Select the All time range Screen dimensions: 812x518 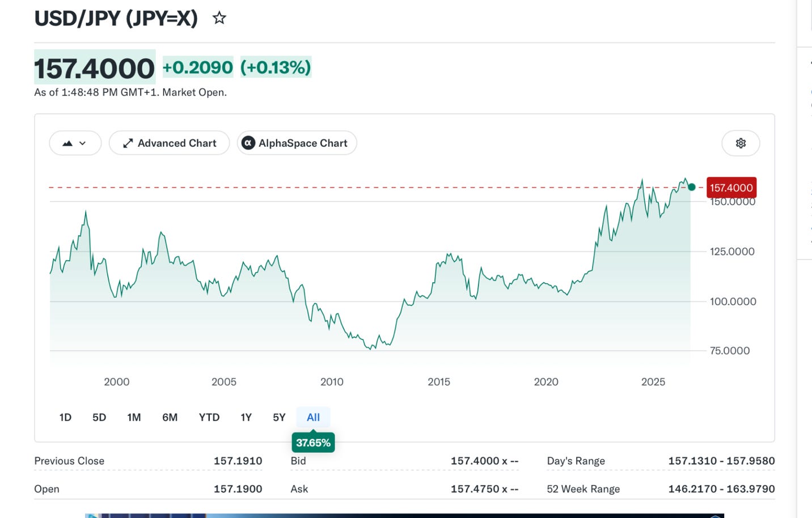click(313, 418)
